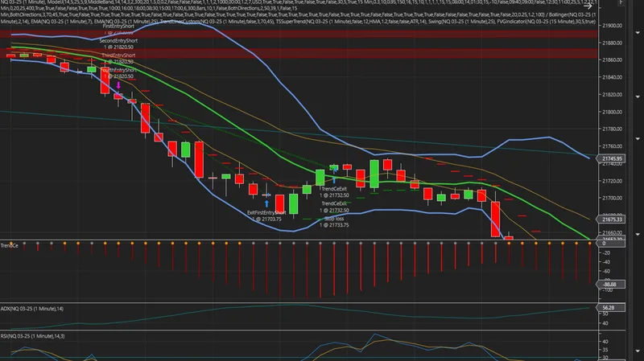Click the F button above the price axis
Image resolution: width=644 pixels, height=361 pixels.
pyautogui.click(x=621, y=3)
